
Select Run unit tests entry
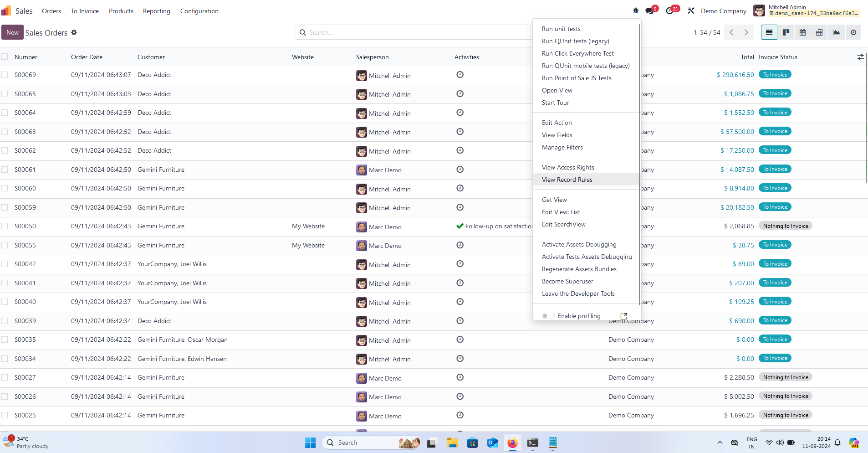click(587, 29)
